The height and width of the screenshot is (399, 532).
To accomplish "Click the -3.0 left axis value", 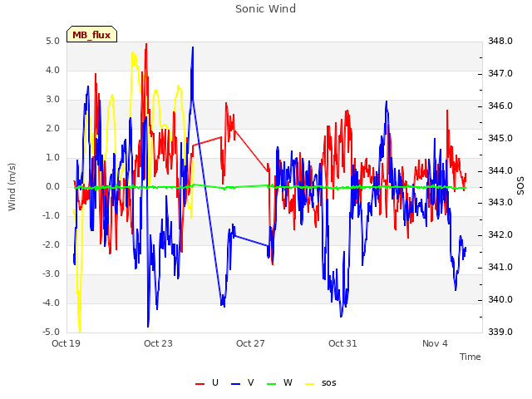I will [51, 273].
